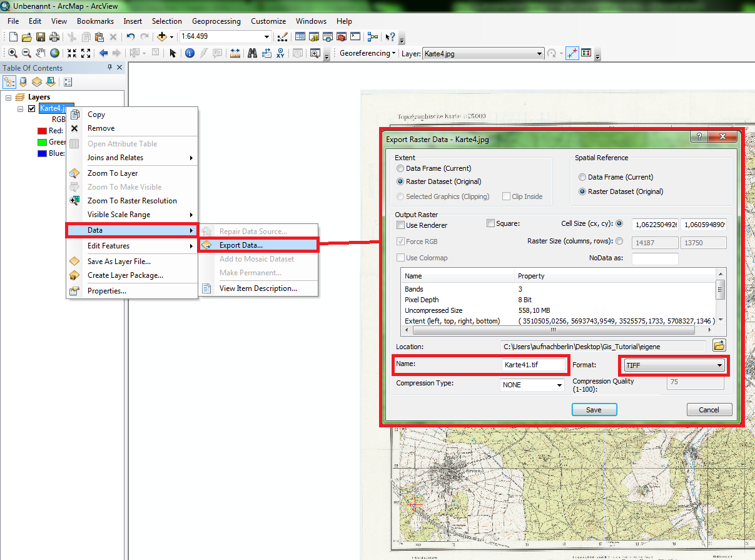
Task: Open the Georeferencing dropdown menu
Action: (x=367, y=54)
